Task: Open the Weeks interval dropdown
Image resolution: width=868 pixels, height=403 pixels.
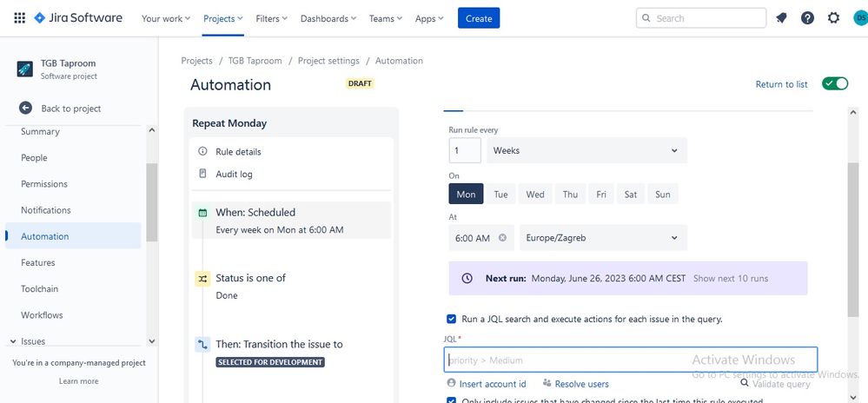Action: click(x=586, y=150)
